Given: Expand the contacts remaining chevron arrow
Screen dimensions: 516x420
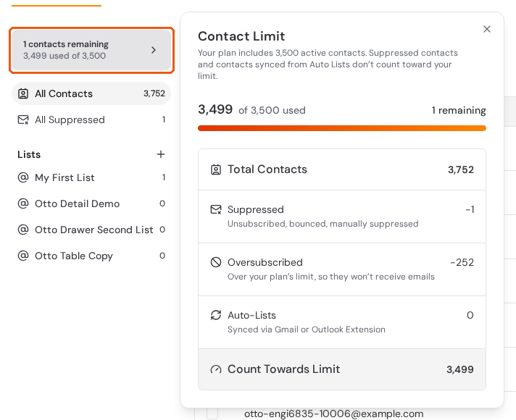Looking at the screenshot, I should 154,50.
